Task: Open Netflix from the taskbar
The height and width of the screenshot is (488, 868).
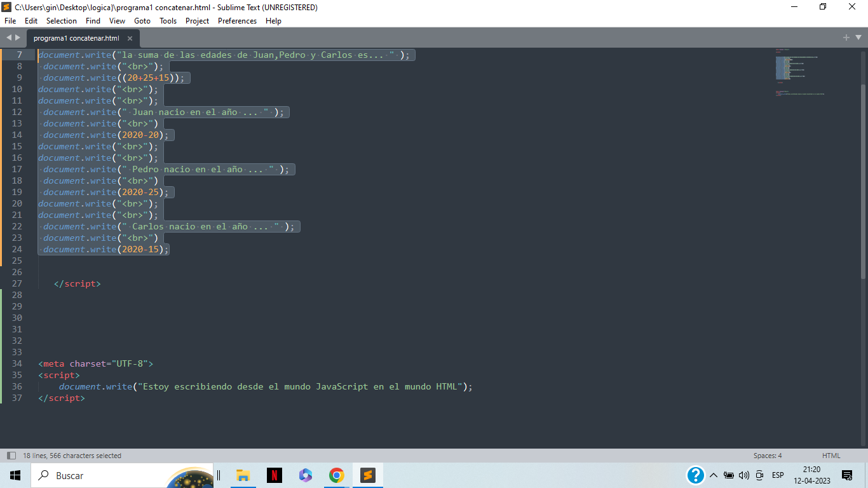Action: click(274, 475)
